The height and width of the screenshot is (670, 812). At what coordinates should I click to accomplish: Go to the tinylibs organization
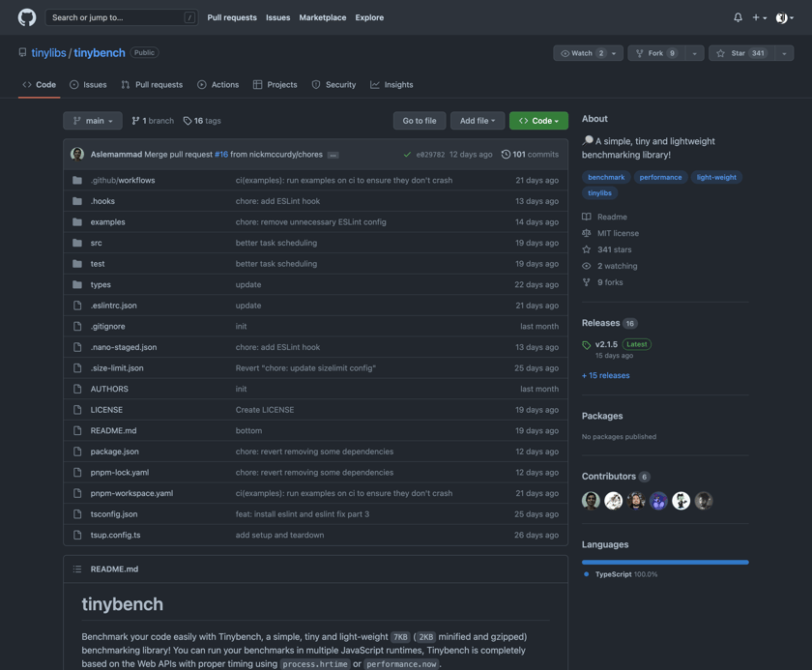coord(48,53)
